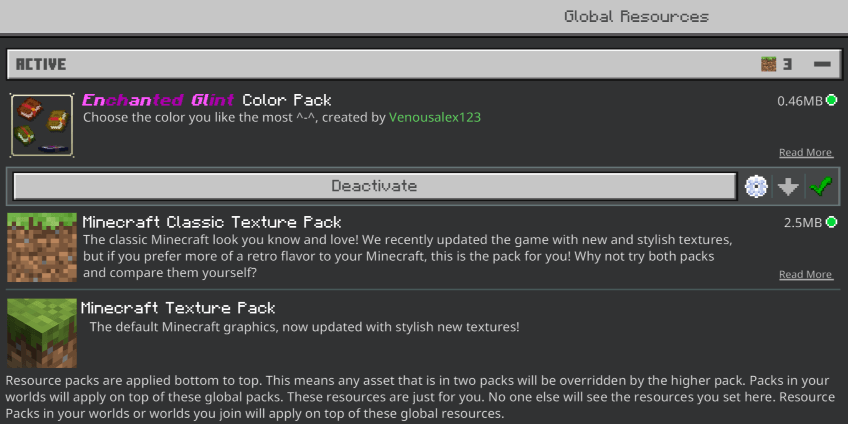Deactivate the Enchanted Glint Color Pack

(x=374, y=186)
